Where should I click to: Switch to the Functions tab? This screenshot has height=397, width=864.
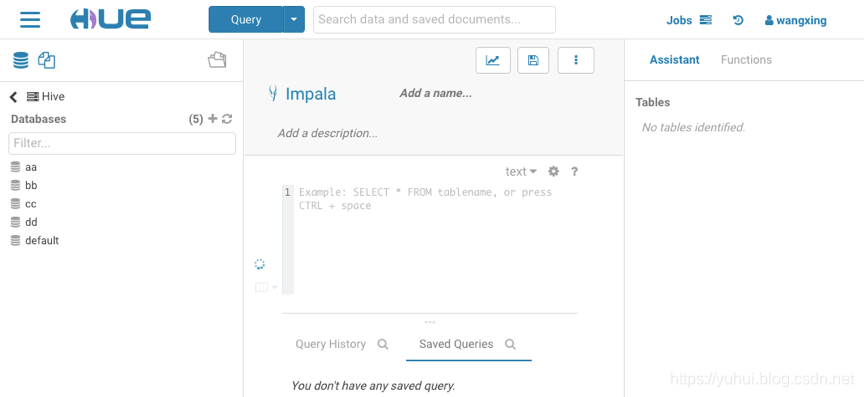point(746,60)
